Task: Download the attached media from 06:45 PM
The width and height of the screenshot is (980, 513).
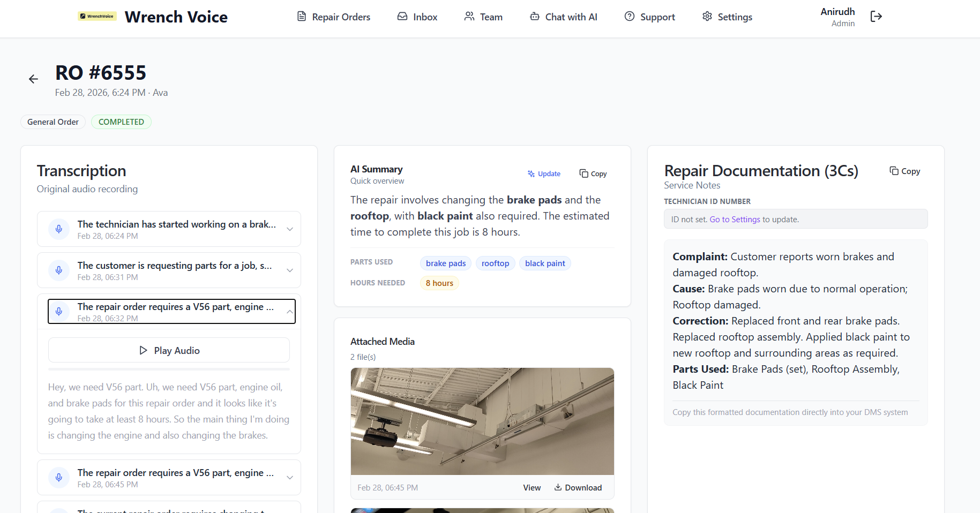Action: (x=578, y=487)
